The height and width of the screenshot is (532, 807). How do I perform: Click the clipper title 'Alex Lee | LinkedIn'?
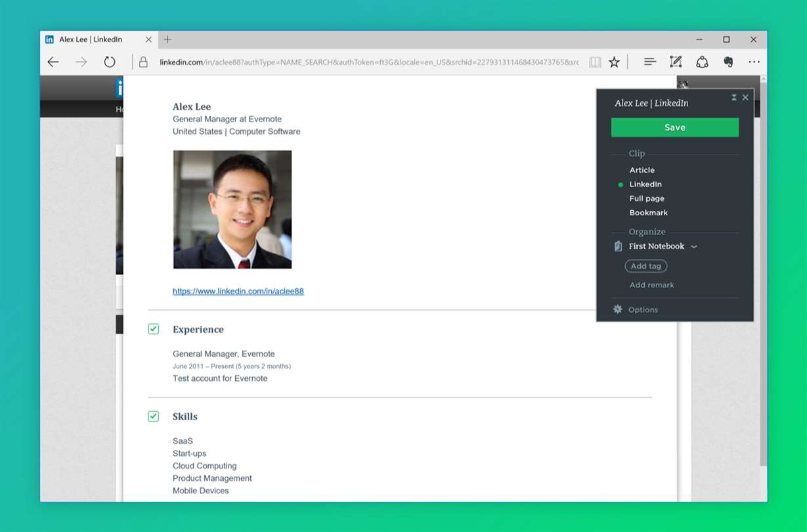(651, 103)
